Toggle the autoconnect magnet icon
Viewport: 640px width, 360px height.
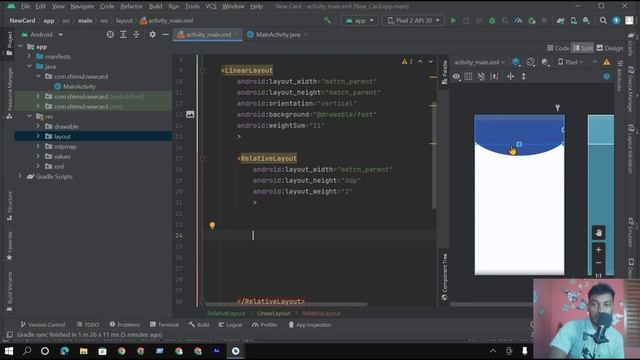(482, 76)
